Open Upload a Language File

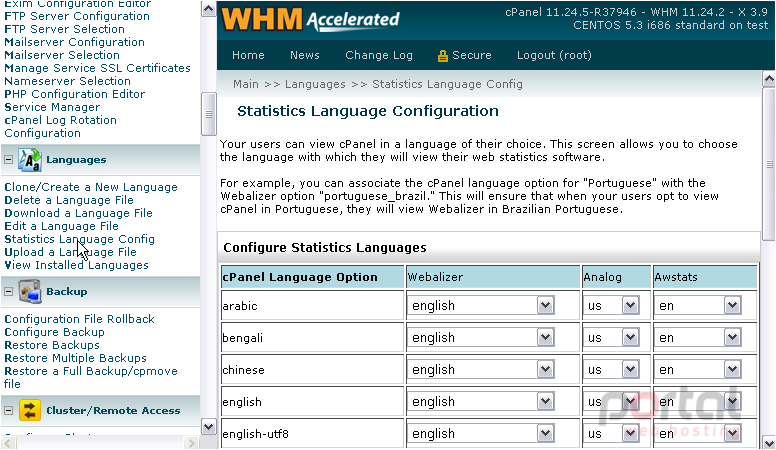click(x=70, y=252)
